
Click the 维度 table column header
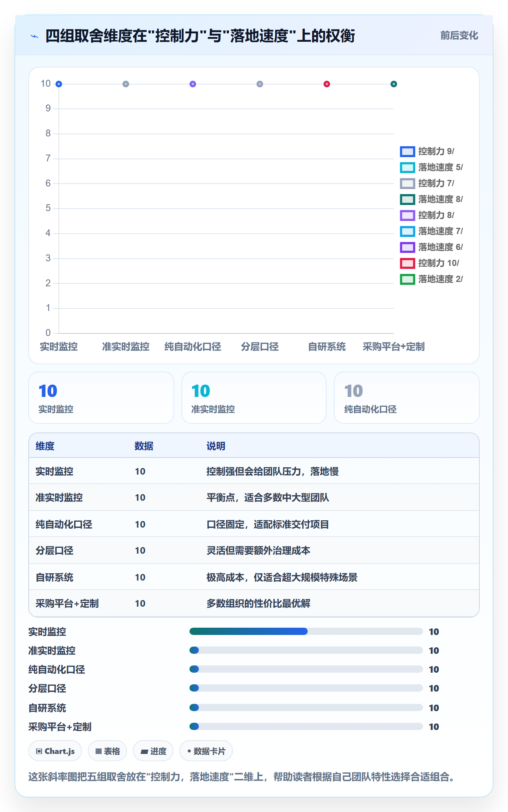coord(45,446)
